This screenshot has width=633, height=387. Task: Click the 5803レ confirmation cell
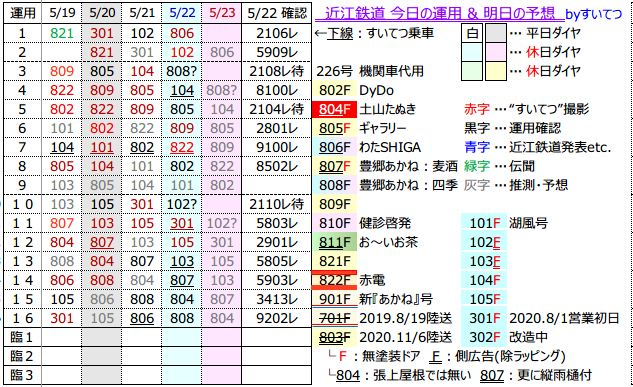click(x=277, y=223)
